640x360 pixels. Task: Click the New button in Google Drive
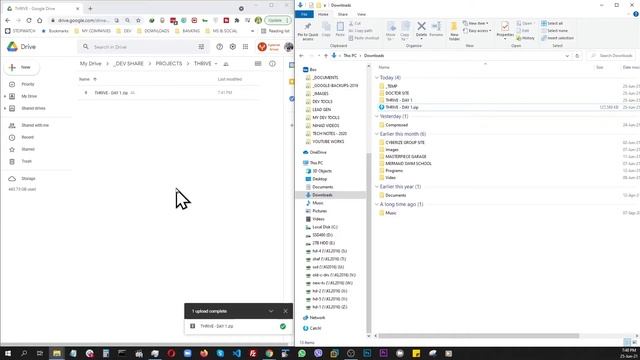pos(21,67)
